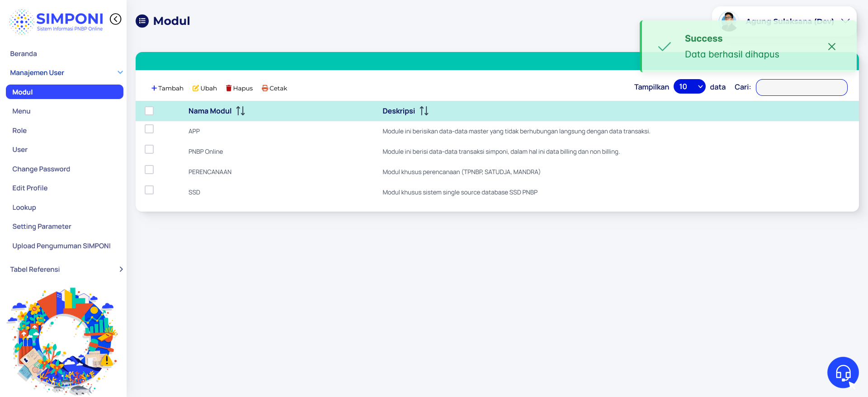Open the headset support chat icon

[x=843, y=373]
